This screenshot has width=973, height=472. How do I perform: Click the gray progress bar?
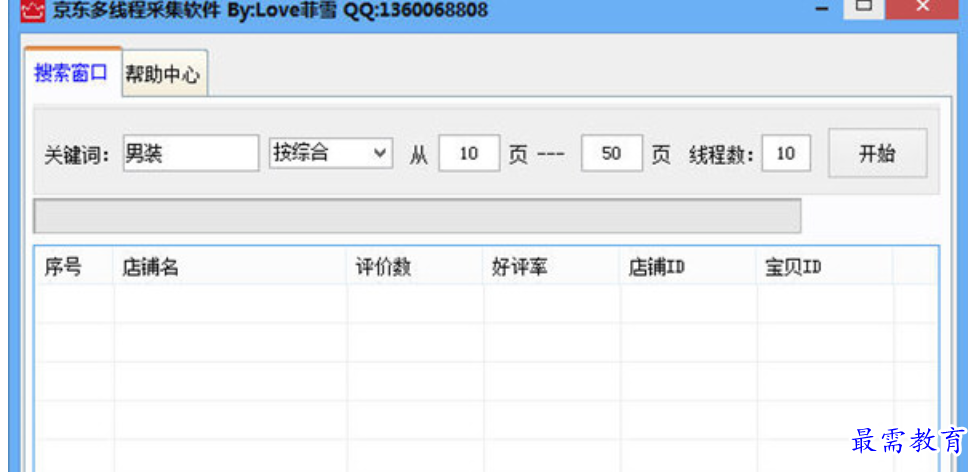pyautogui.click(x=417, y=216)
